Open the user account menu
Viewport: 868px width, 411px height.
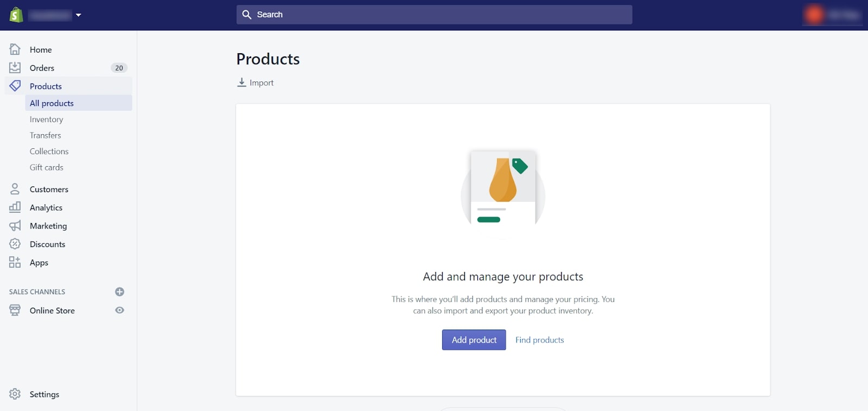point(832,15)
